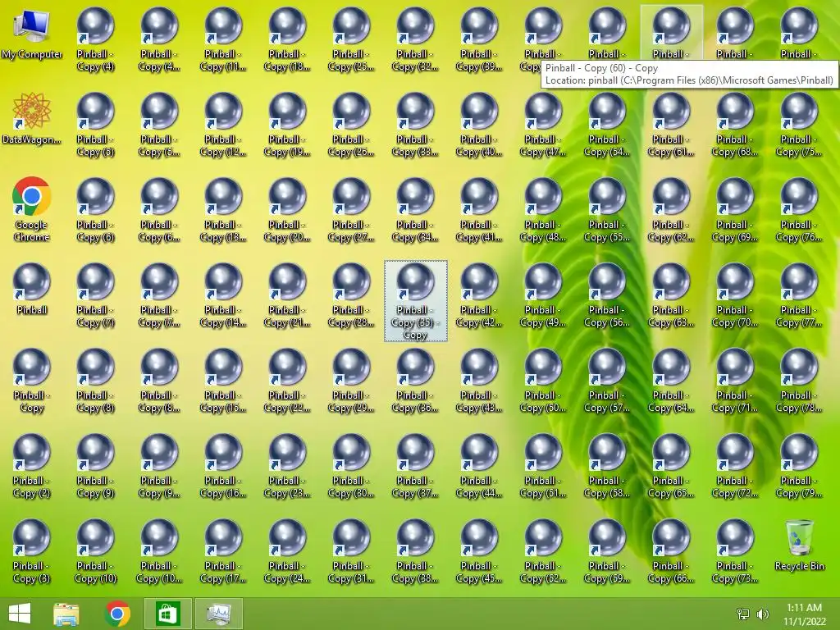Viewport: 840px width, 630px height.
Task: Select the Pinball - Copy (61...) shortcut
Action: [671, 125]
